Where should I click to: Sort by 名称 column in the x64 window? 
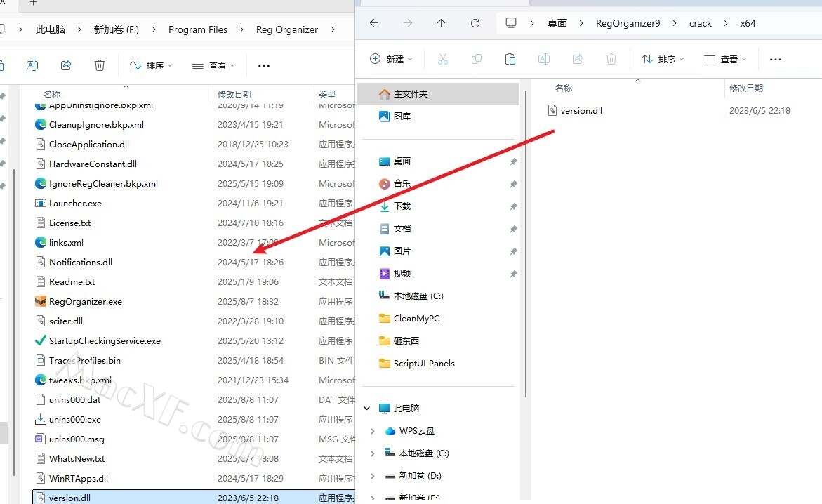(x=564, y=88)
